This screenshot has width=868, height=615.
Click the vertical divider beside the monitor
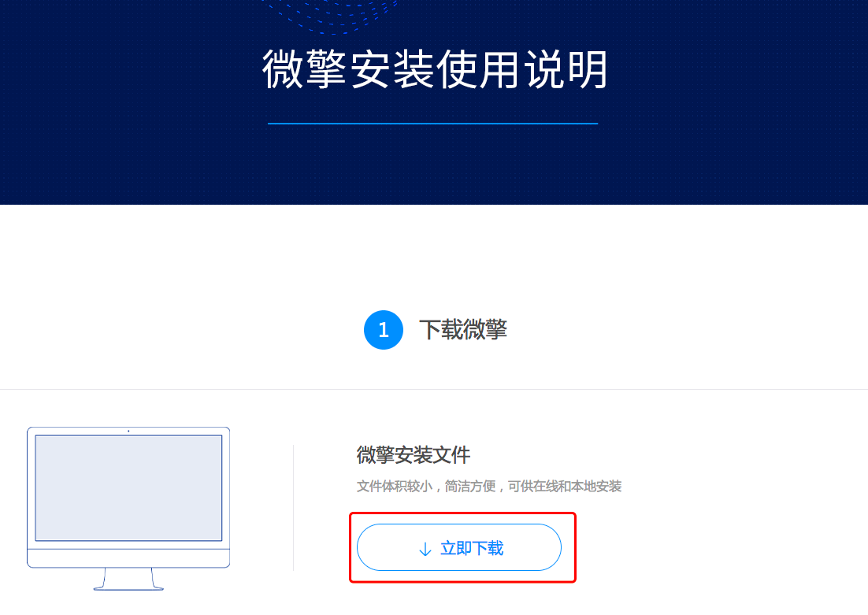[293, 507]
